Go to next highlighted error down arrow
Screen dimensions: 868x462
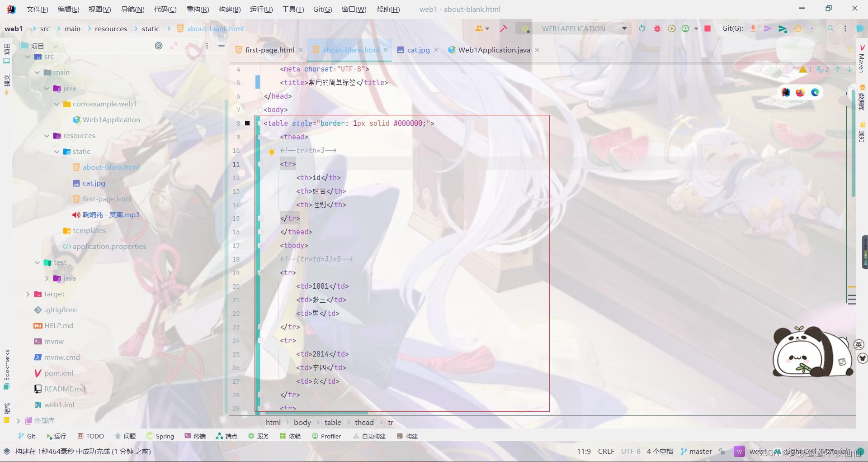point(849,69)
